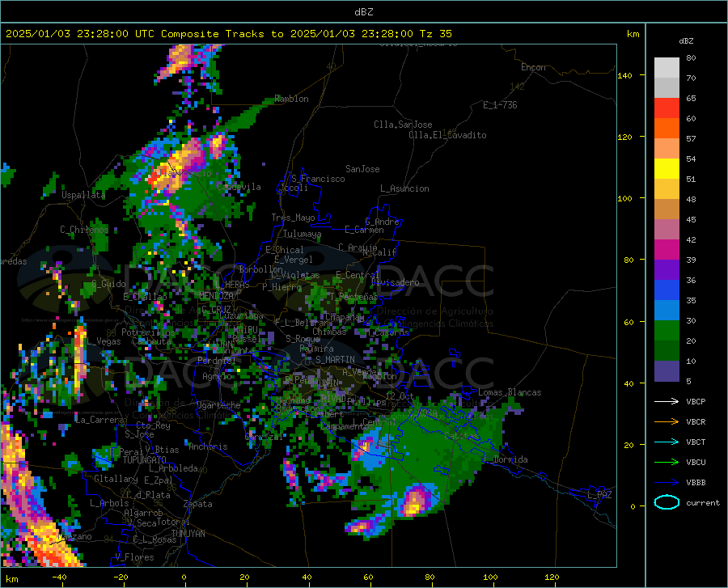Click the Lomas_Blancas label on map
728x588 pixels.
point(510,392)
